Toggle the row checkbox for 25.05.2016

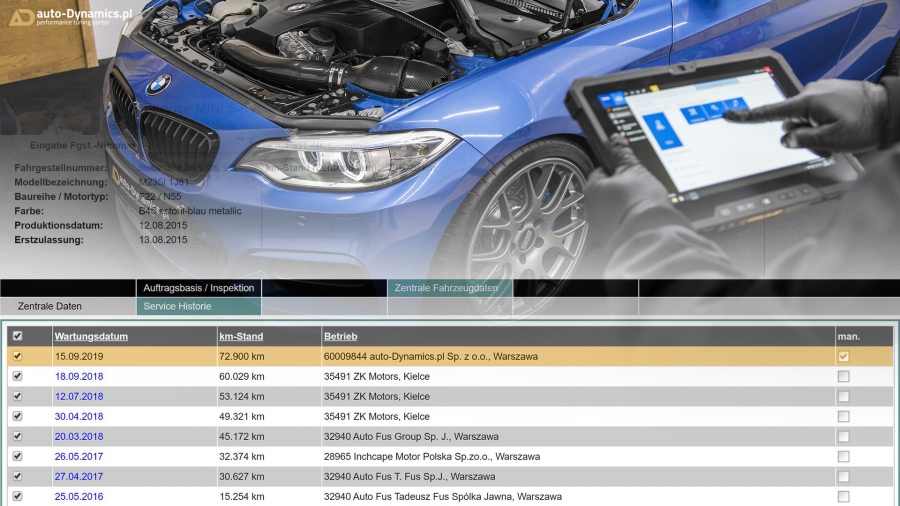click(16, 496)
